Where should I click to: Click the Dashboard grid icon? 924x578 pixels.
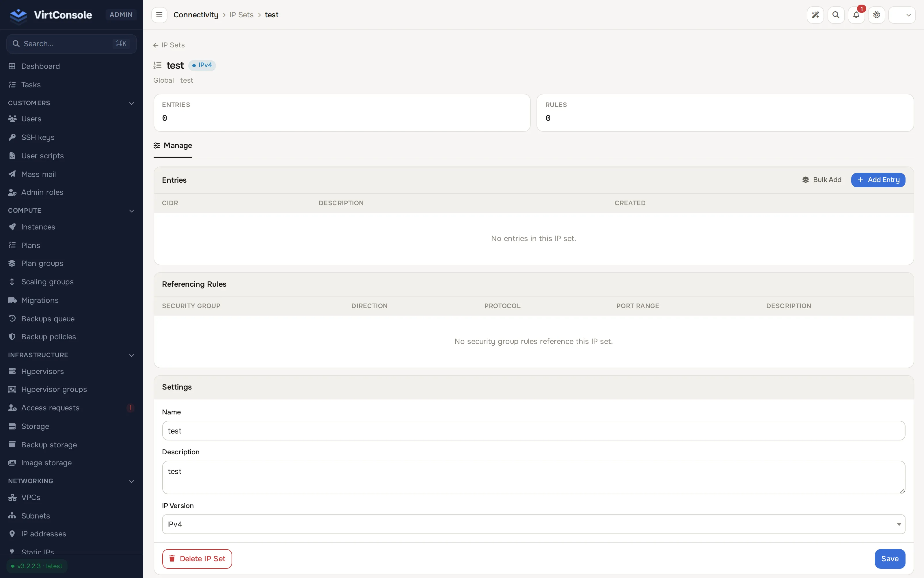point(12,66)
